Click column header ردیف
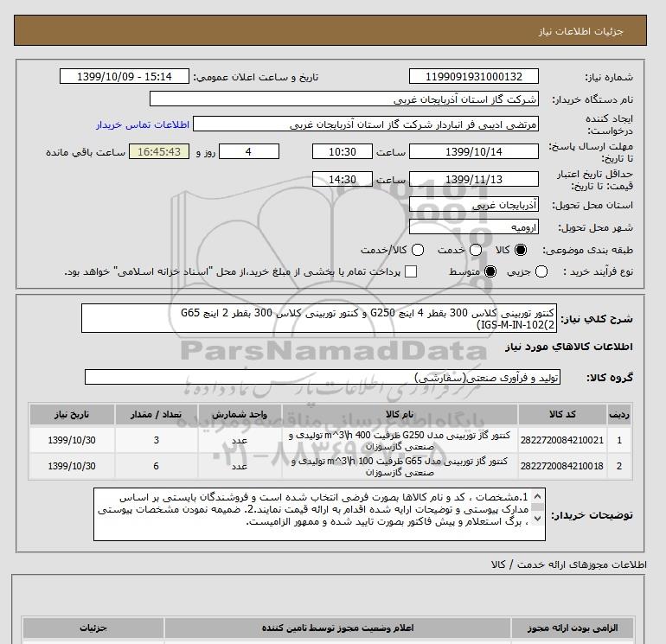 pyautogui.click(x=618, y=415)
